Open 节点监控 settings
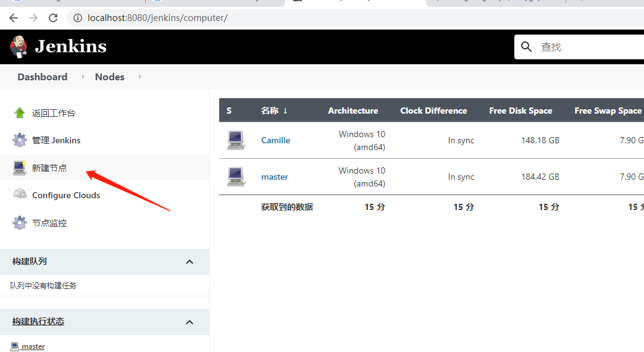This screenshot has width=644, height=352. pos(49,223)
